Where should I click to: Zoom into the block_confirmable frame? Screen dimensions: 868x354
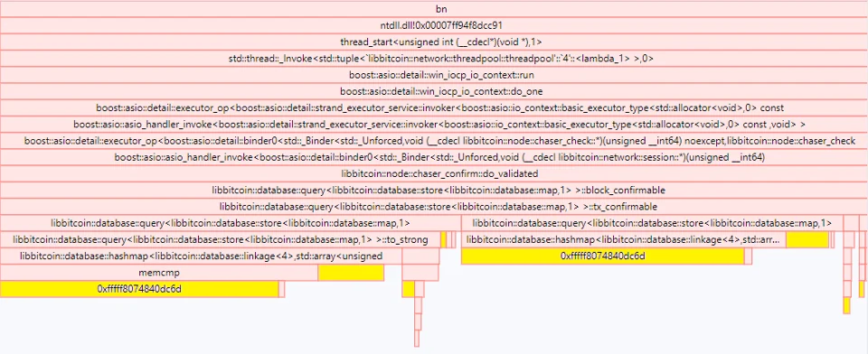tap(434, 191)
